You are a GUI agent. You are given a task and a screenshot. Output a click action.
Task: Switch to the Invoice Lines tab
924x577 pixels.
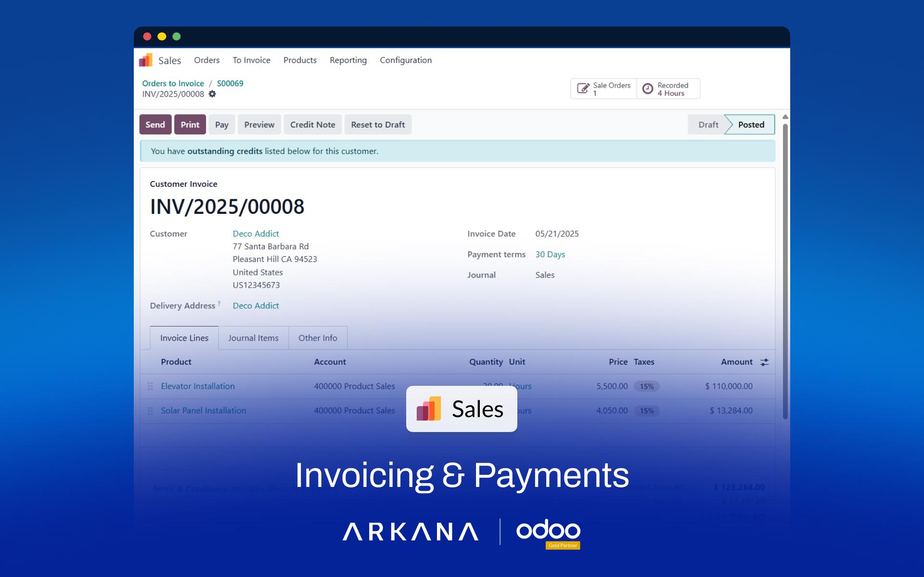(x=184, y=338)
